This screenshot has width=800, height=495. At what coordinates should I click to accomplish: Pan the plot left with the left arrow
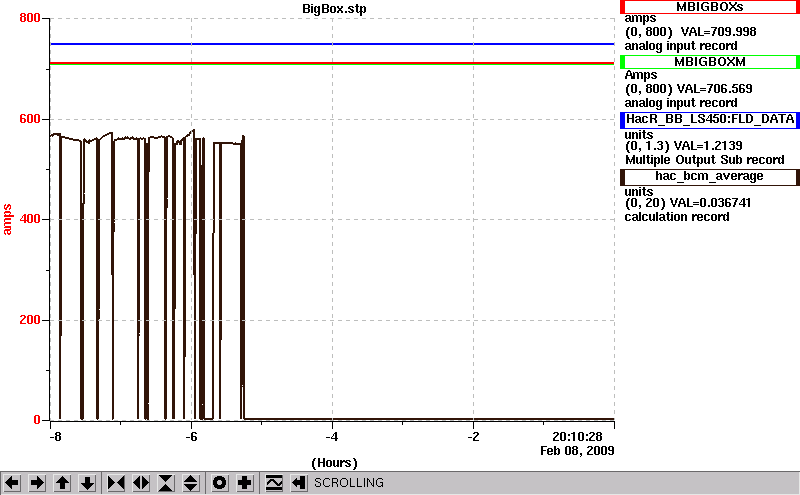[x=12, y=483]
